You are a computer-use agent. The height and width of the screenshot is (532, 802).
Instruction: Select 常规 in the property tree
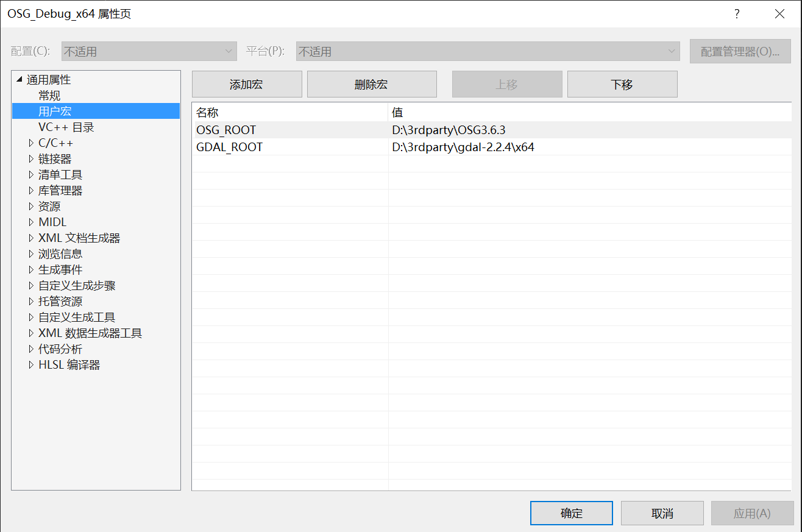pos(49,95)
